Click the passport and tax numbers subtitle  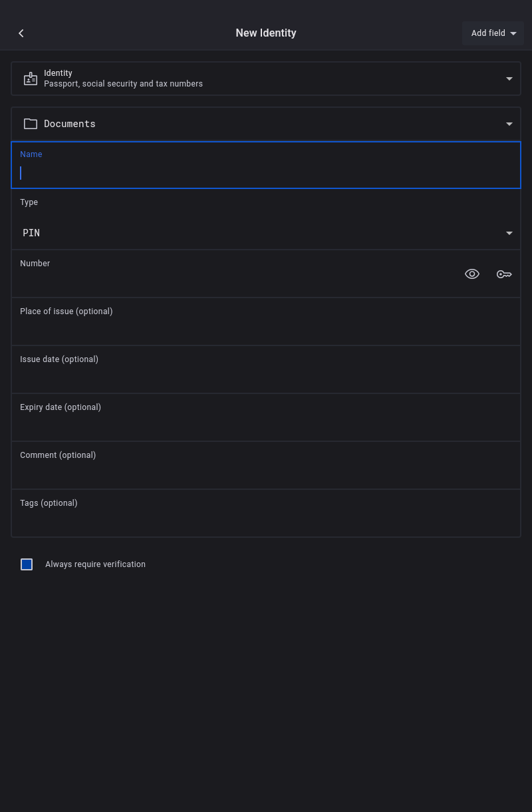123,84
